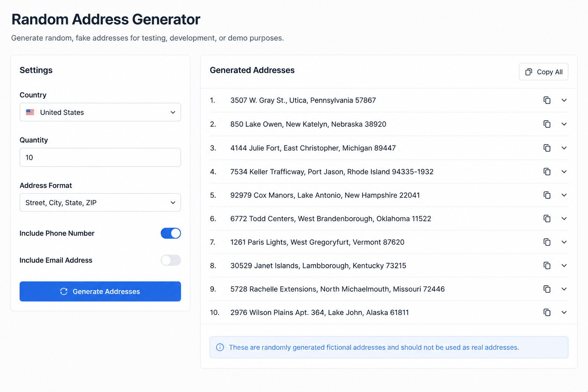The image size is (588, 392).
Task: Focus the Quantity input field
Action: pos(100,157)
